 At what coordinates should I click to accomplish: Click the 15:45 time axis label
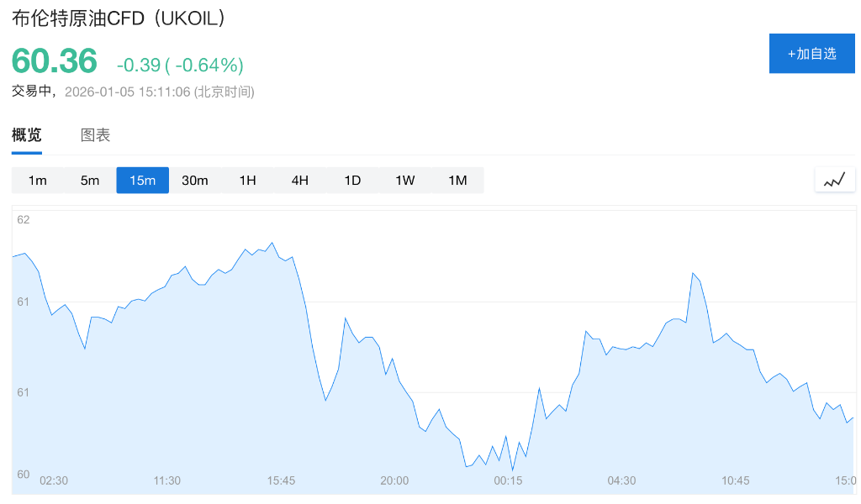coord(281,480)
